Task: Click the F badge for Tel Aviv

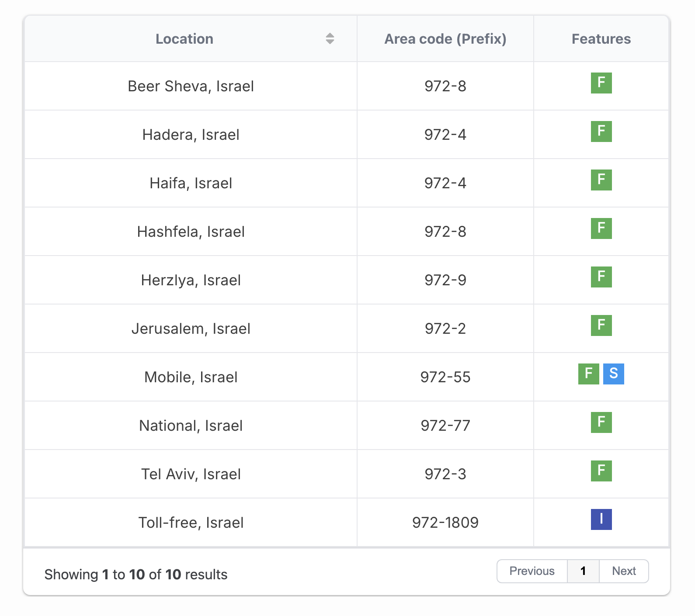Action: coord(601,471)
